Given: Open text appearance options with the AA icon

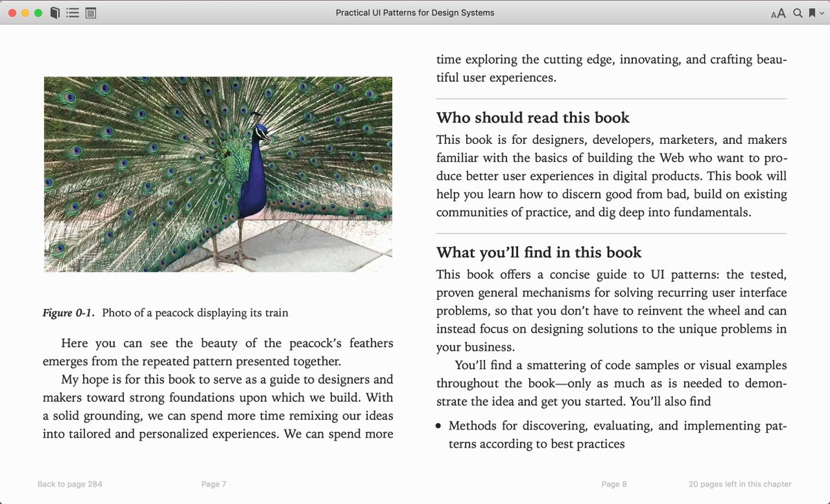Looking at the screenshot, I should click(779, 12).
